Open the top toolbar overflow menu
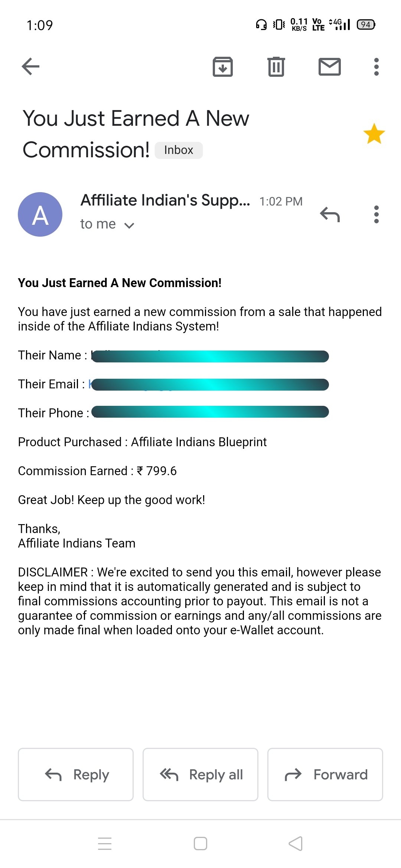The image size is (401, 868). [376, 67]
